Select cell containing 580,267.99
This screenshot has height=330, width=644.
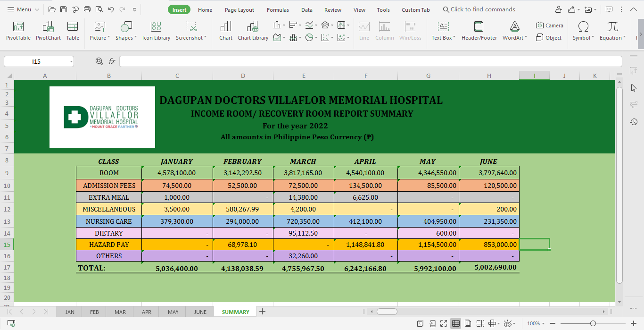[243, 209]
